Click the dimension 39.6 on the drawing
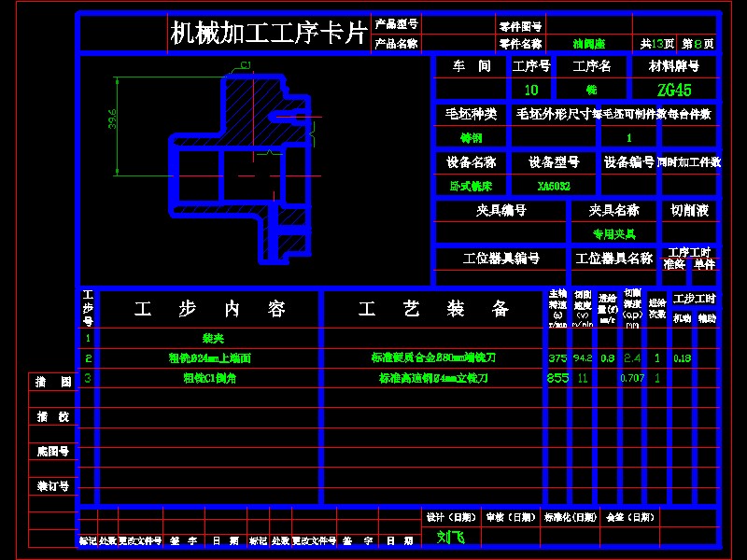 click(x=112, y=121)
